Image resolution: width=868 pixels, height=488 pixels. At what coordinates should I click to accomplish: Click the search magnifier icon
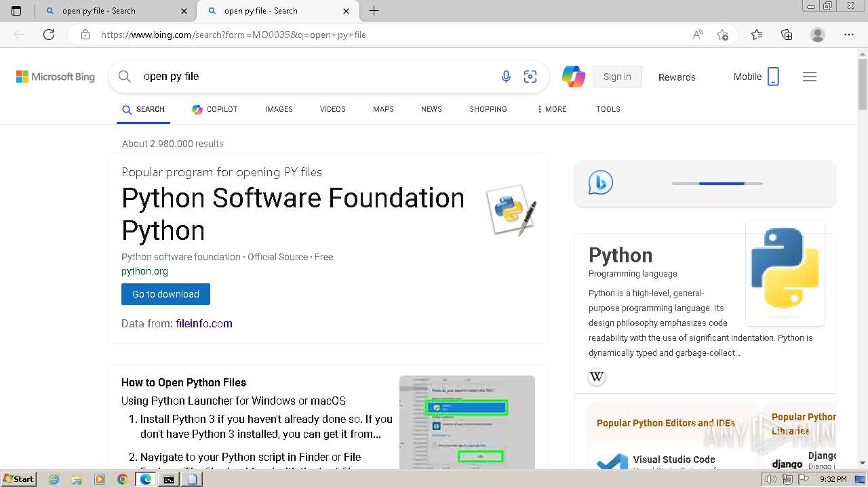(125, 77)
